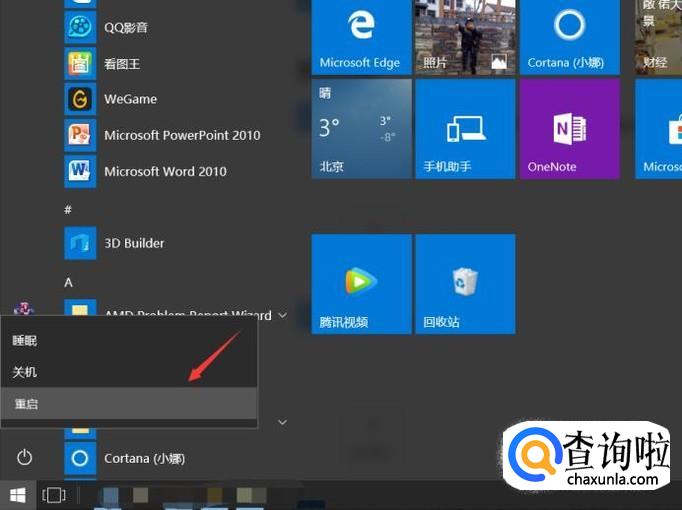
Task: Select 关机 from the power menu
Action: pos(129,372)
